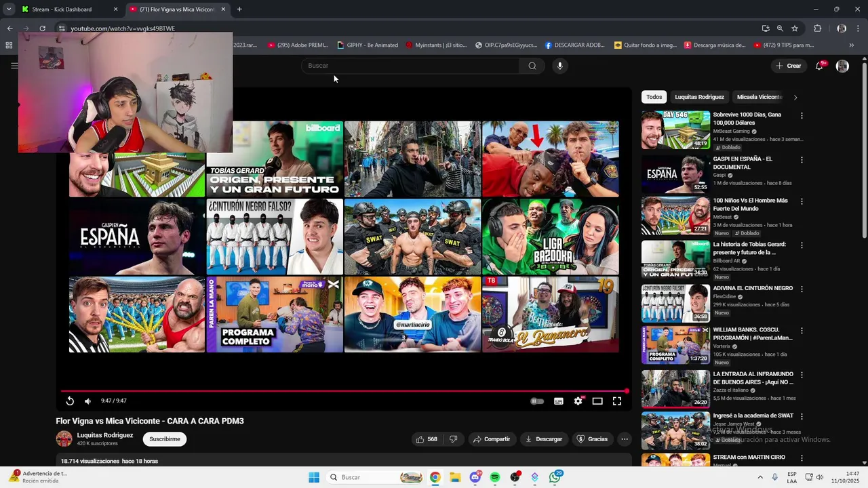868x488 pixels.
Task: Subscribe with the Suscribirme button
Action: click(165, 439)
